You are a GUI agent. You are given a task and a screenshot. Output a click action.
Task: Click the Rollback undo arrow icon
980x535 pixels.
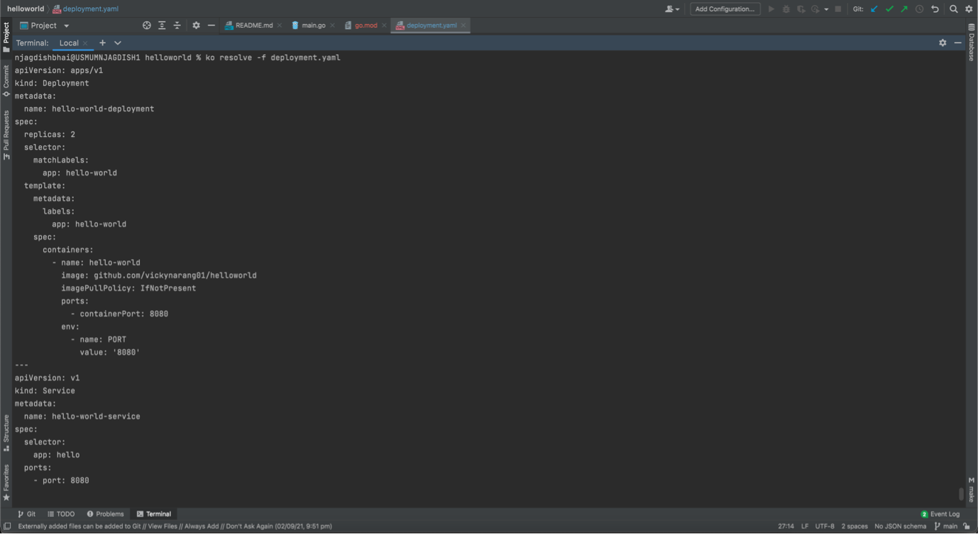pyautogui.click(x=935, y=9)
